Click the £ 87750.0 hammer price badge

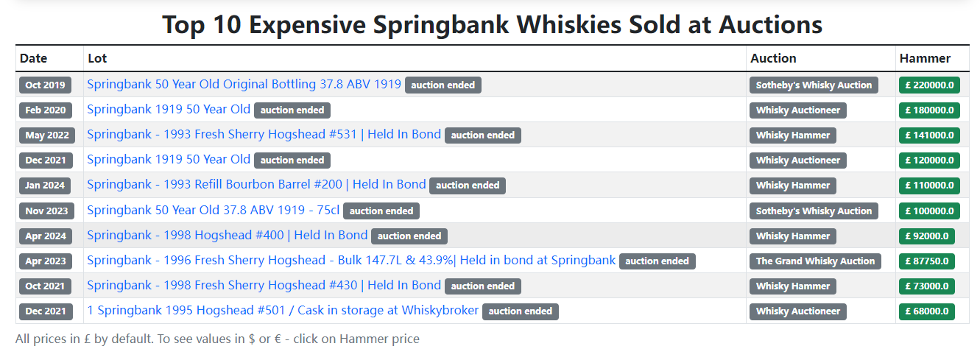926,261
